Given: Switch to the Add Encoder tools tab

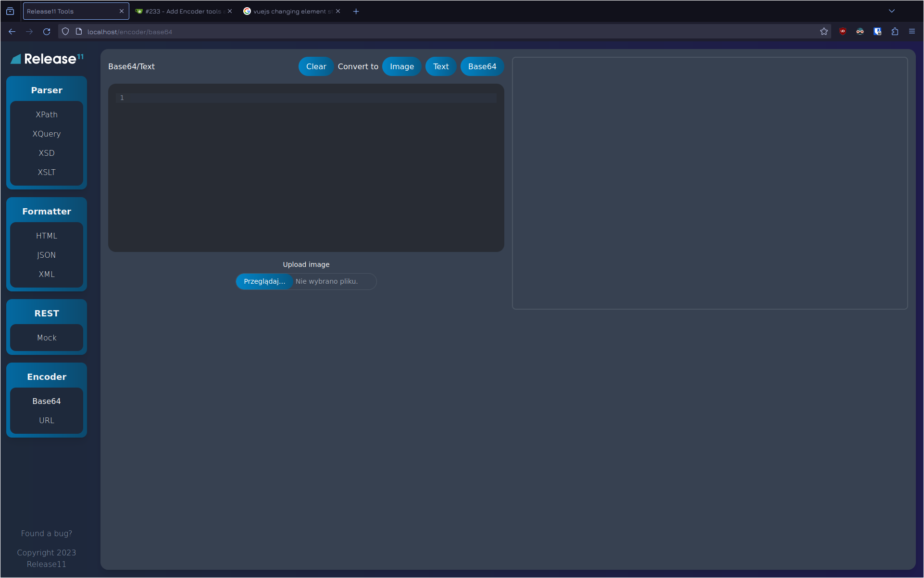Looking at the screenshot, I should pos(183,11).
